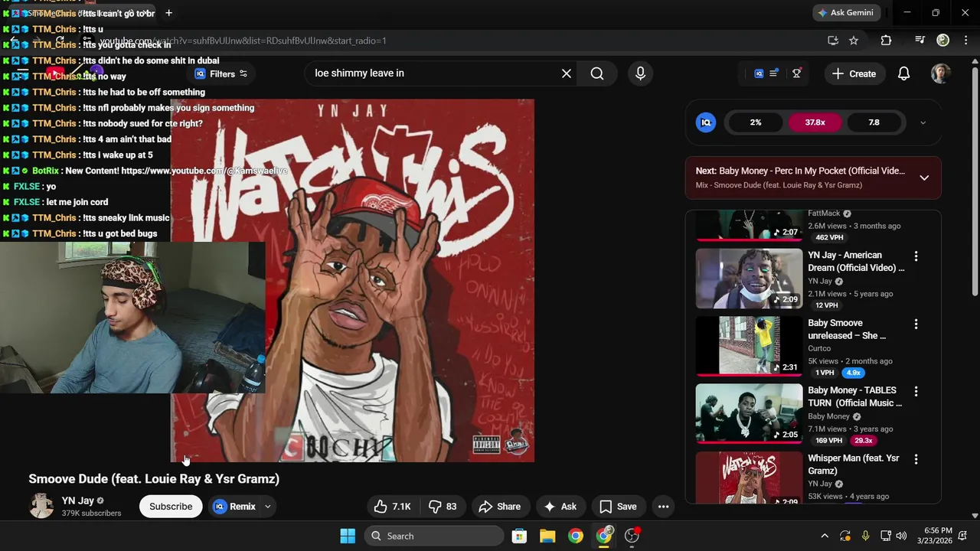
Task: Click the vidIQ icon in YouTube header
Action: point(759,73)
